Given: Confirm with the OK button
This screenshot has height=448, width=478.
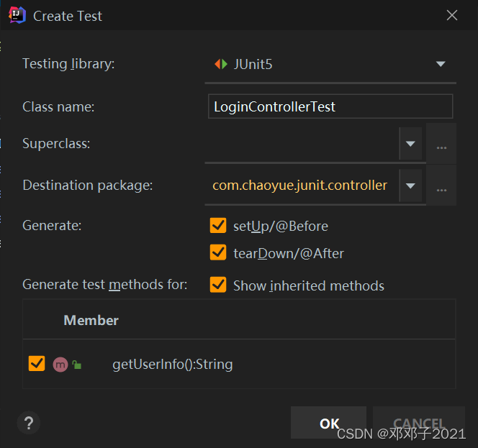Looking at the screenshot, I should [x=328, y=423].
